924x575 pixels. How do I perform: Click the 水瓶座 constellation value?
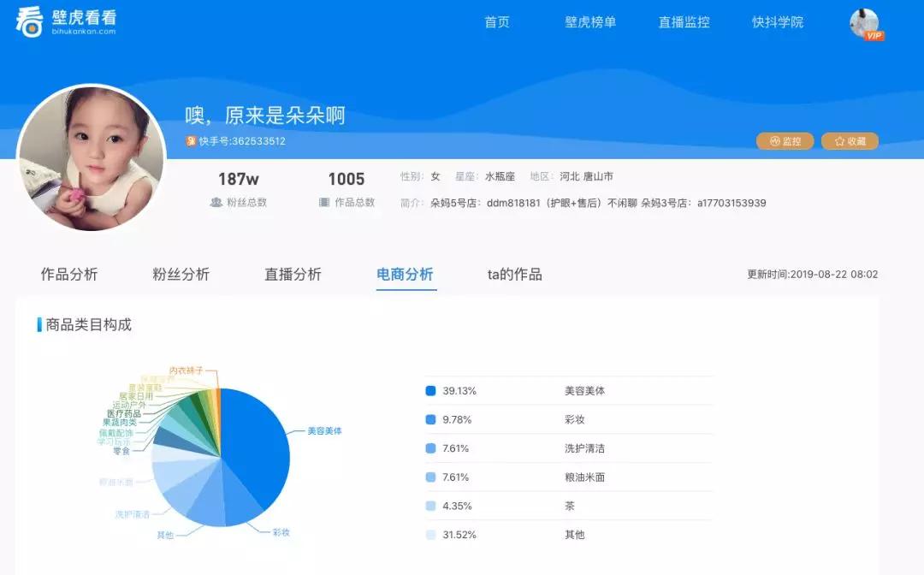tap(500, 177)
